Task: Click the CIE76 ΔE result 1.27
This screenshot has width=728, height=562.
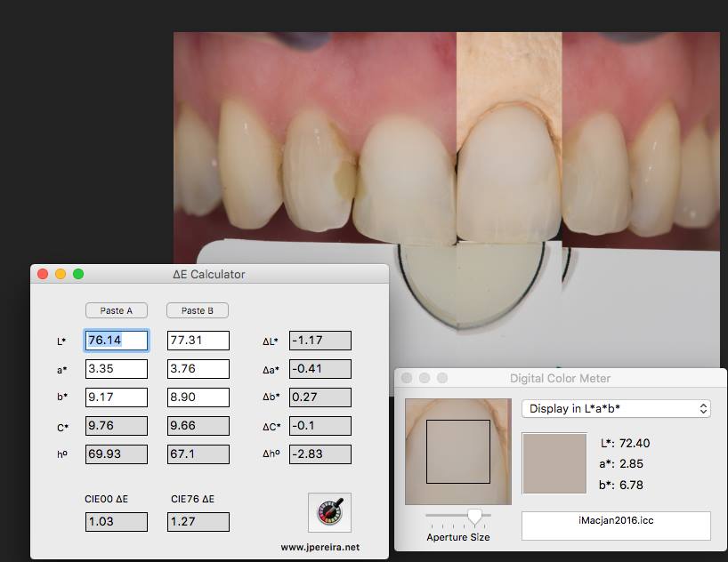Action: tap(198, 522)
